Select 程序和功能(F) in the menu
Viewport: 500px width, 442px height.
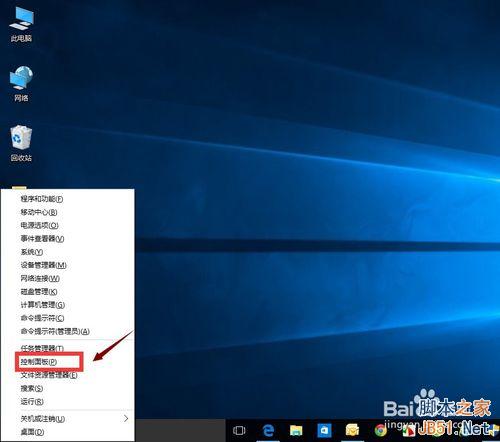tap(68, 199)
